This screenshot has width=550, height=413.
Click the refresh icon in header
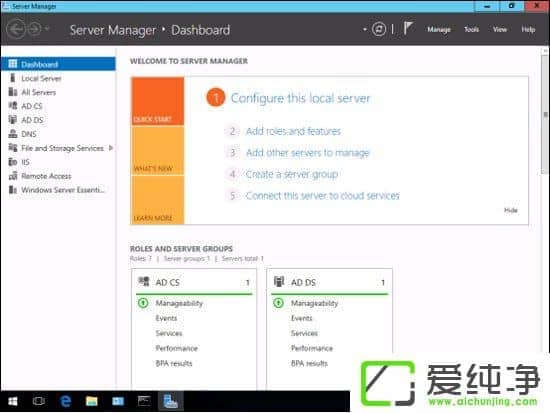[379, 29]
